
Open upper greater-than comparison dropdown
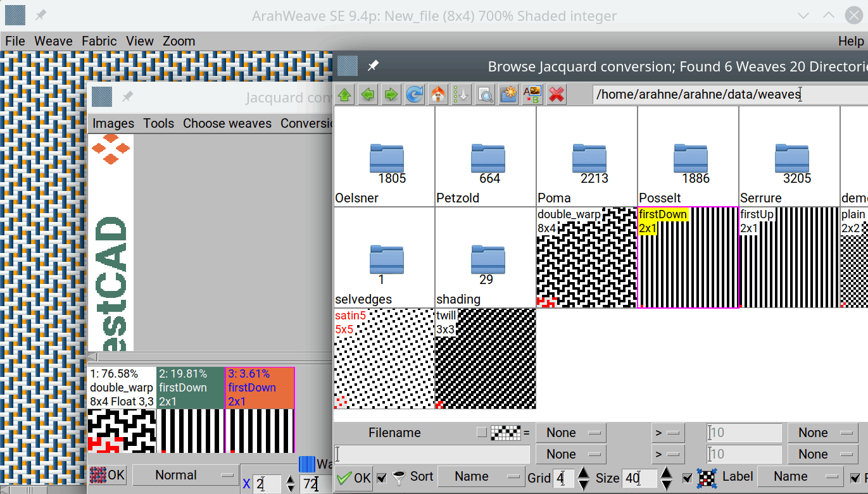668,433
